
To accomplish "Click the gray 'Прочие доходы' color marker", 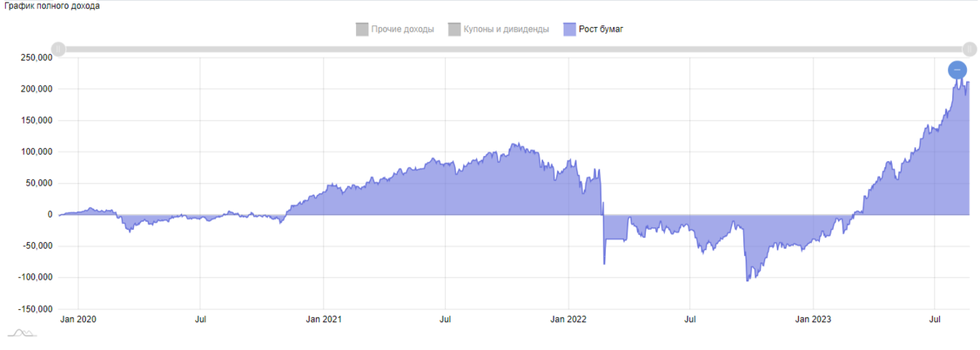I will (363, 29).
